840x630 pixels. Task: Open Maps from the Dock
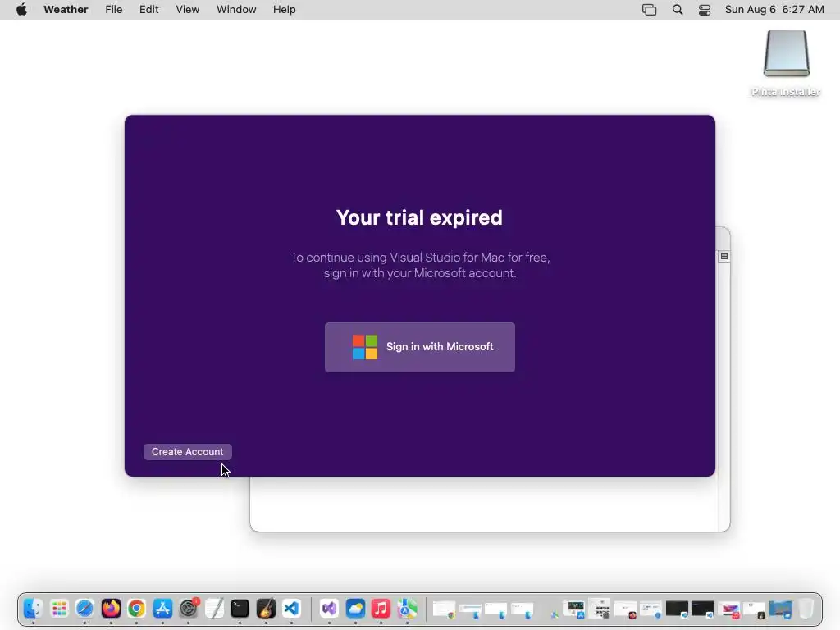pyautogui.click(x=407, y=609)
